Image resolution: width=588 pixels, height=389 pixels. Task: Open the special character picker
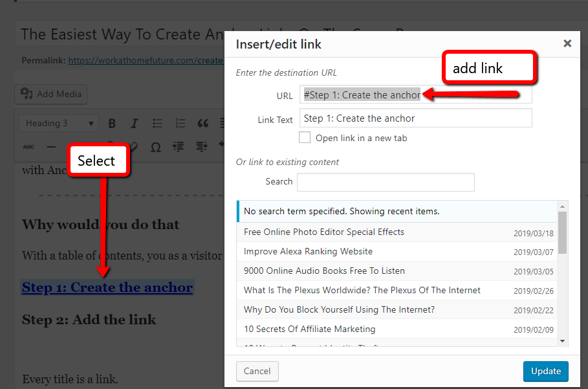coord(156,147)
